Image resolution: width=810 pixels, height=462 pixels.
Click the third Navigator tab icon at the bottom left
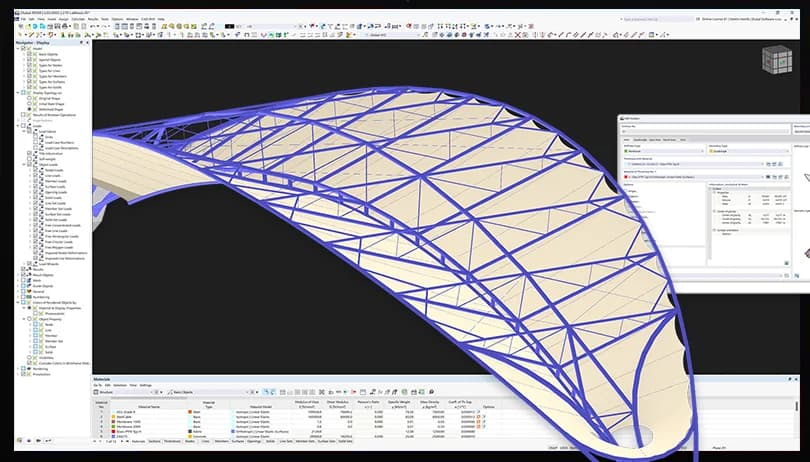pos(38,440)
